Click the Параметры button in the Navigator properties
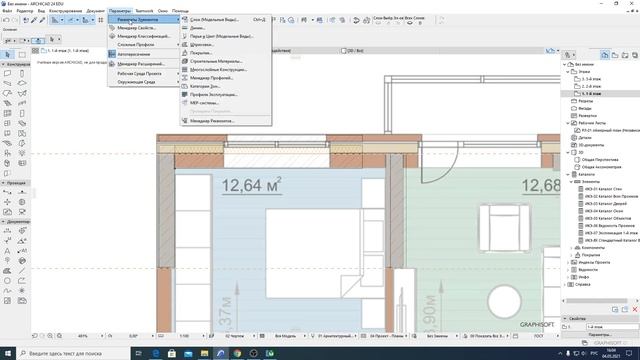 (x=600, y=335)
